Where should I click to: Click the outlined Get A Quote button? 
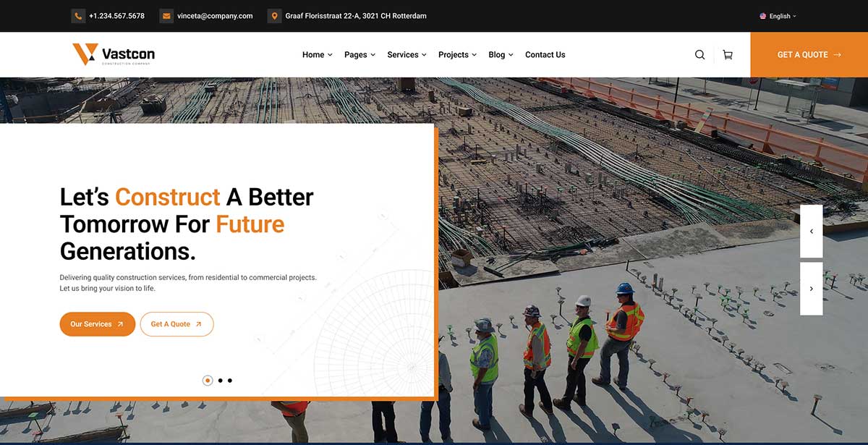point(177,324)
